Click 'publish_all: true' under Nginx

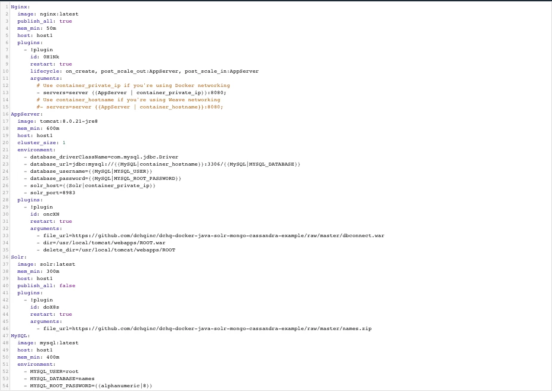click(x=45, y=21)
